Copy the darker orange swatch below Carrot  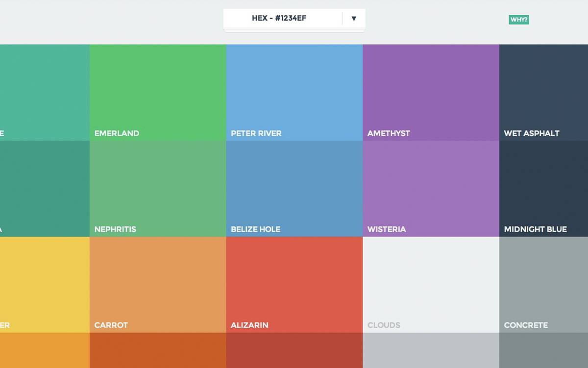[x=157, y=351]
